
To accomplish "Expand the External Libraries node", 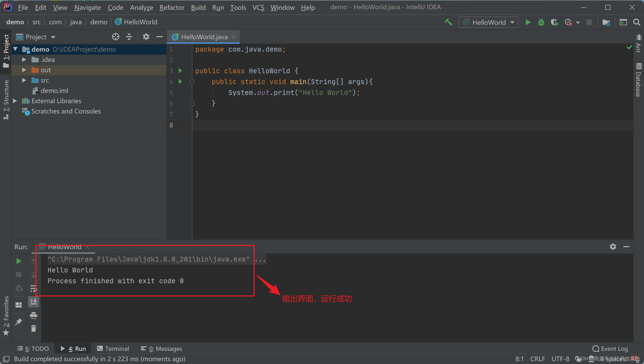I will [x=15, y=101].
